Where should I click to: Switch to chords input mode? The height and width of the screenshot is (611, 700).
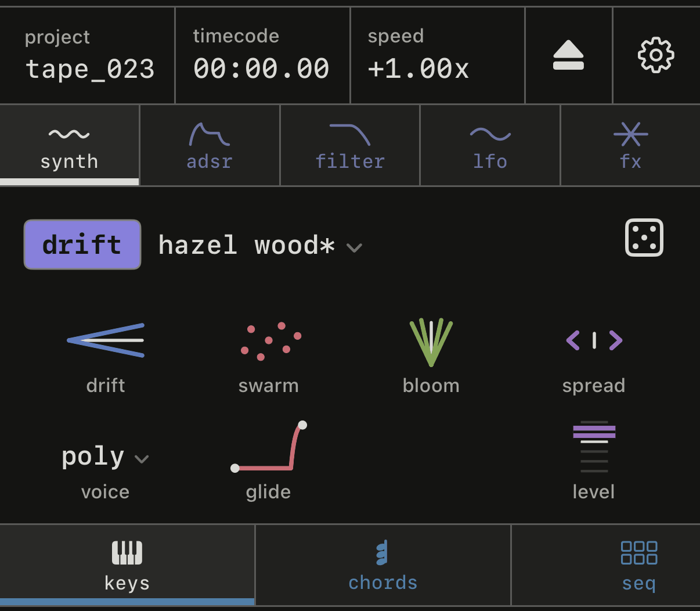[383, 565]
